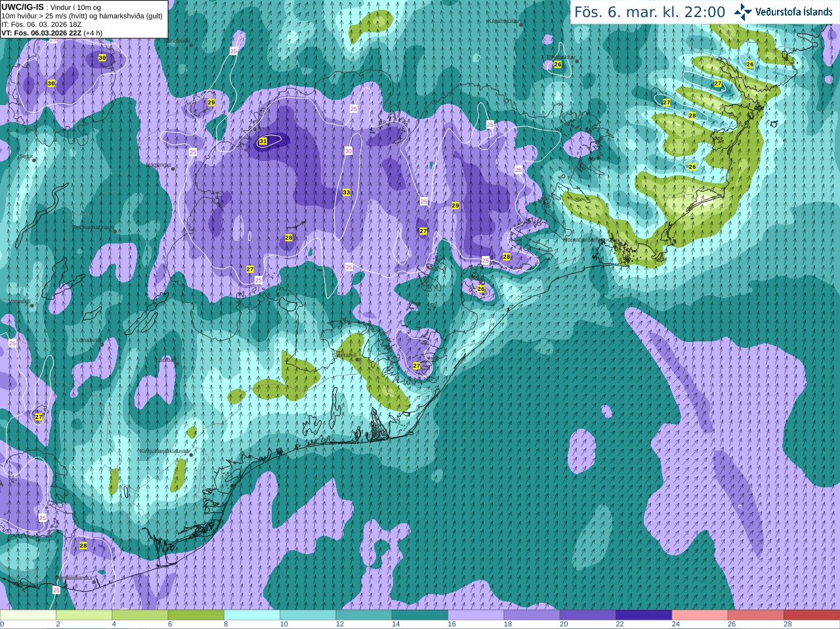Click the white-boxed 30 gust contour label

coord(348,151)
